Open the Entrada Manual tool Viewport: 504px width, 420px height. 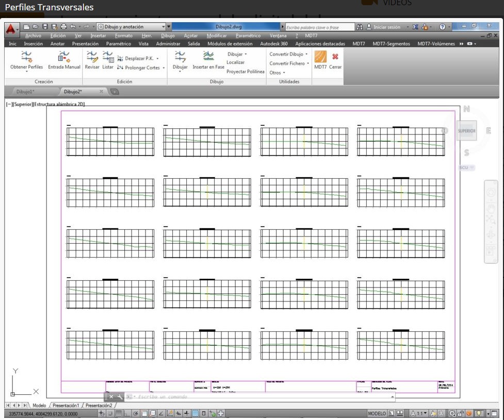64,57
